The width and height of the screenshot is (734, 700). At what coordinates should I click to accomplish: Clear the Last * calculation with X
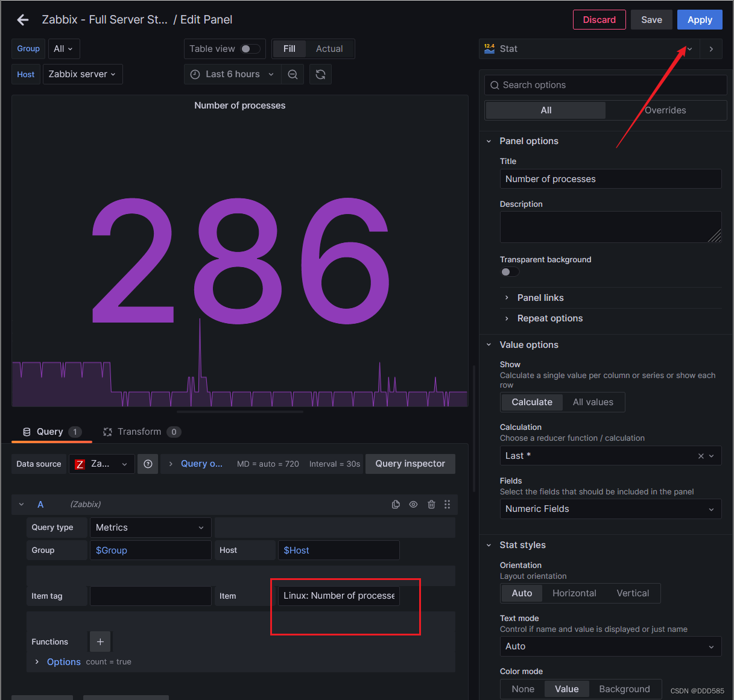(701, 456)
